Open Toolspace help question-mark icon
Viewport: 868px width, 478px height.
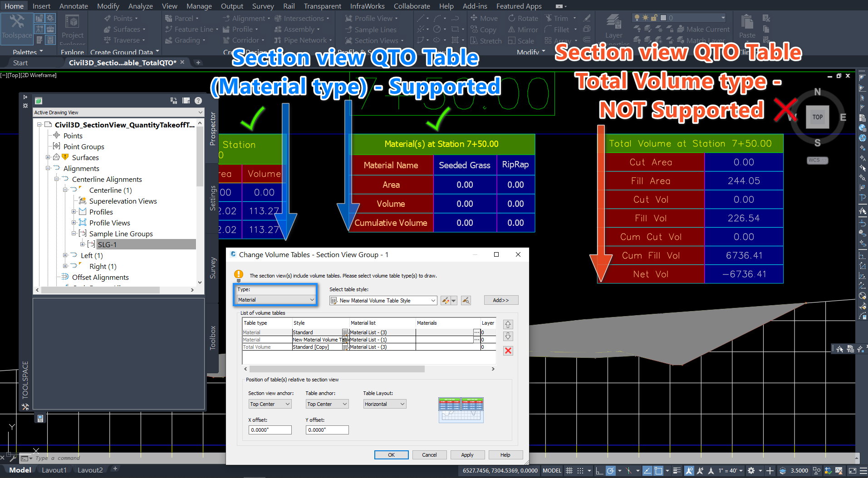point(198,101)
